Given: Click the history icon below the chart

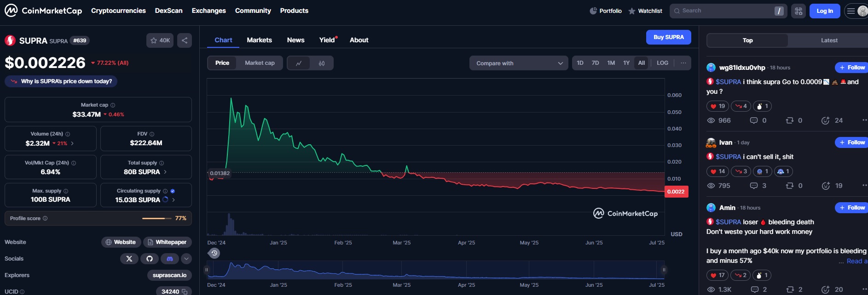Looking at the screenshot, I should point(214,253).
